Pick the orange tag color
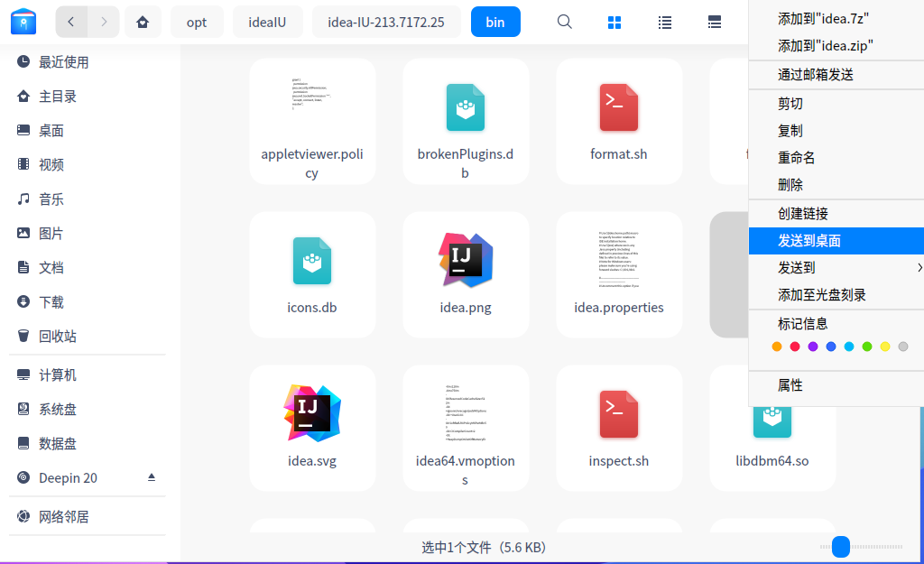Viewport: 924px width, 564px height. click(x=777, y=347)
